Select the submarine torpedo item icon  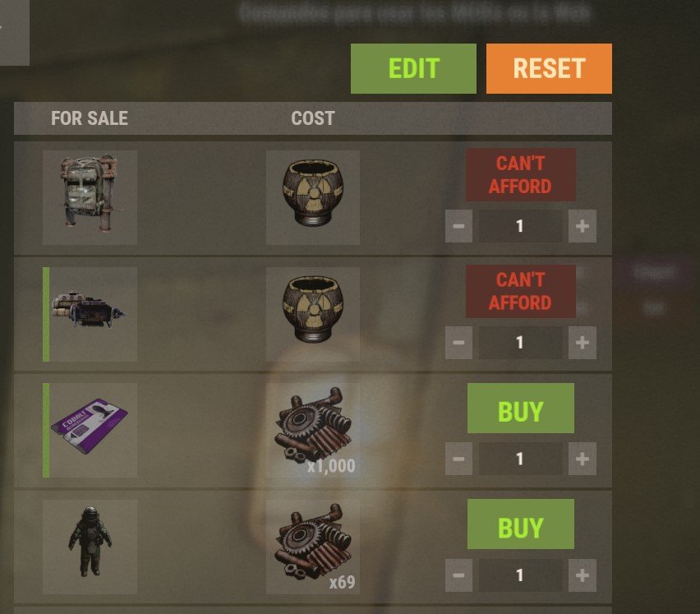coord(90,314)
